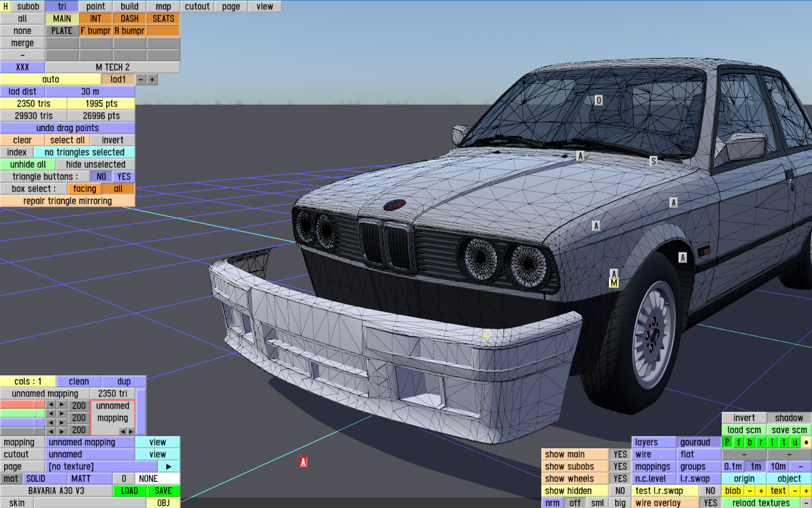Edit the lod dist '30 m' value
The width and height of the screenshot is (812, 508).
pos(90,91)
